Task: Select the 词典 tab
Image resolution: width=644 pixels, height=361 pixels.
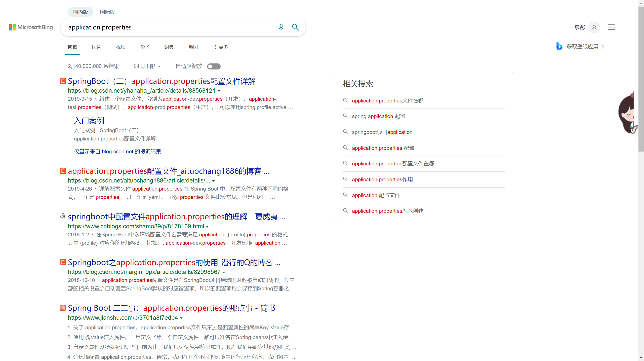Action: tap(169, 47)
